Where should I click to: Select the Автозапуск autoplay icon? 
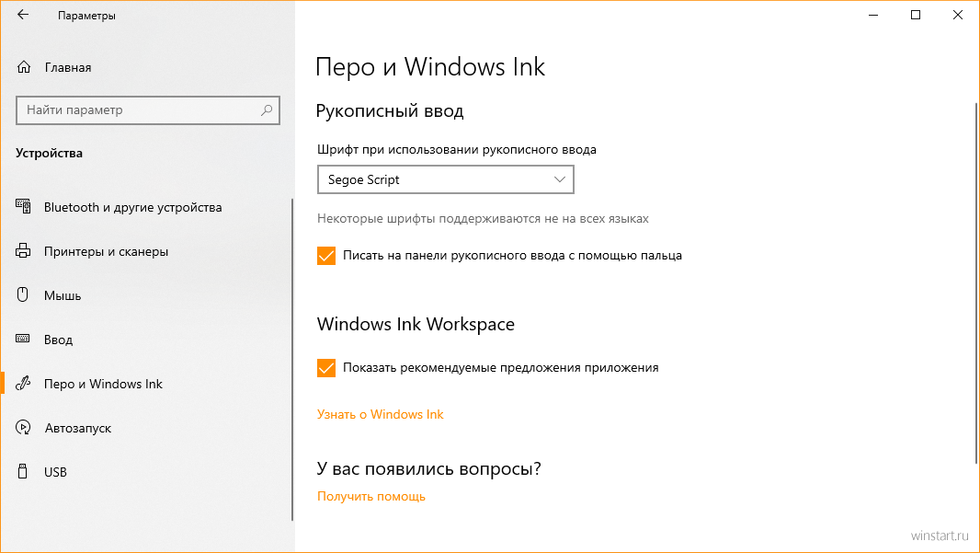[23, 427]
